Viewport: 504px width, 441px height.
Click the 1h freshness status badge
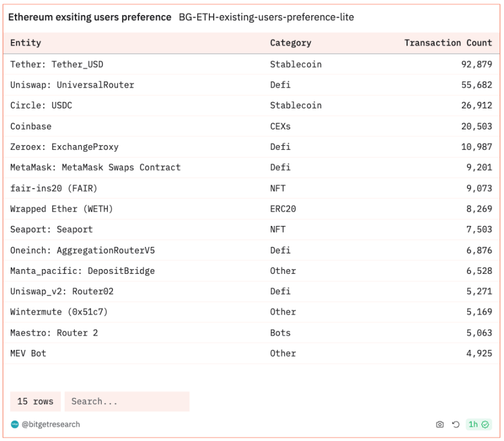478,424
